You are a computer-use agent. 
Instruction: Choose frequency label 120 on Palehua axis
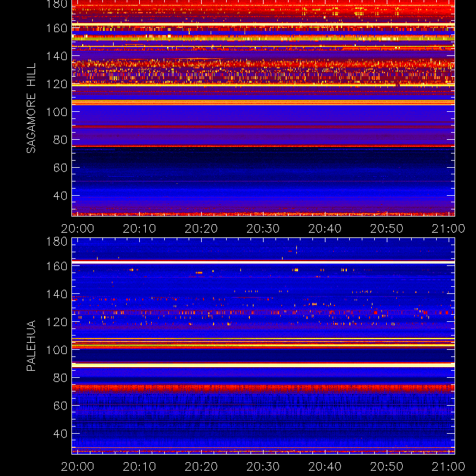point(57,322)
